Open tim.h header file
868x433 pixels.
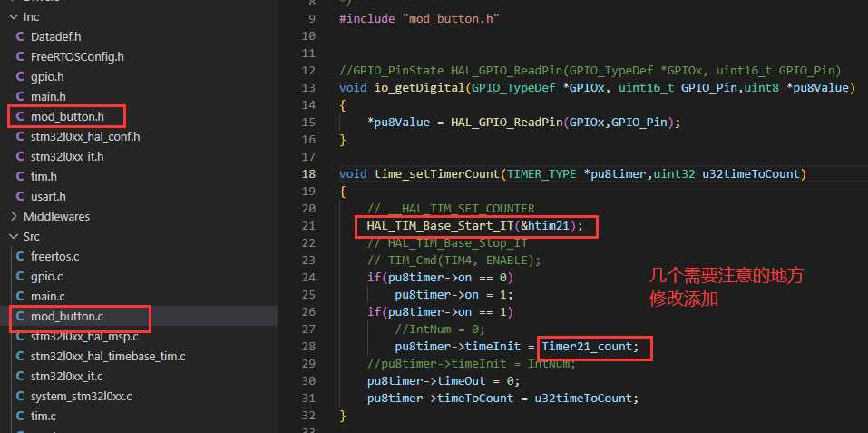click(44, 177)
